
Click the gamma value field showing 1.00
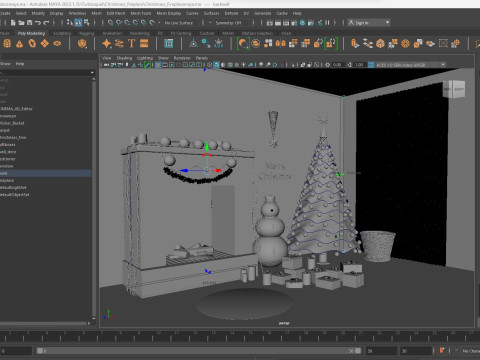359,65
